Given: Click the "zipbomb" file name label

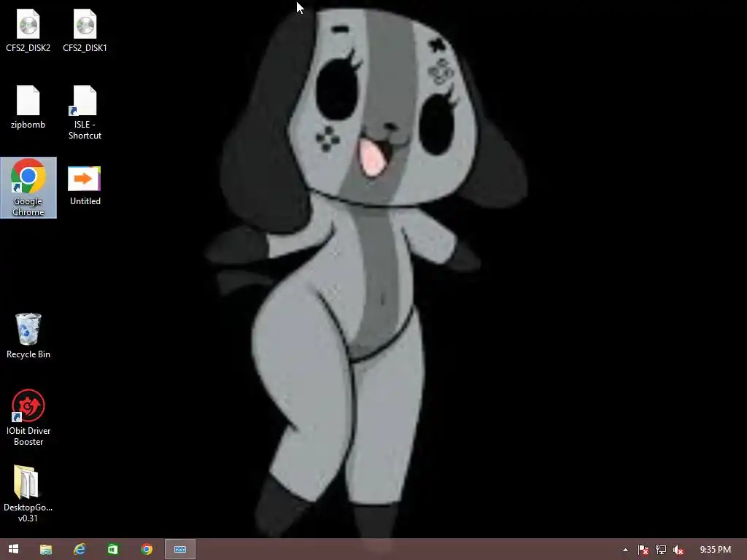Looking at the screenshot, I should click(x=28, y=124).
